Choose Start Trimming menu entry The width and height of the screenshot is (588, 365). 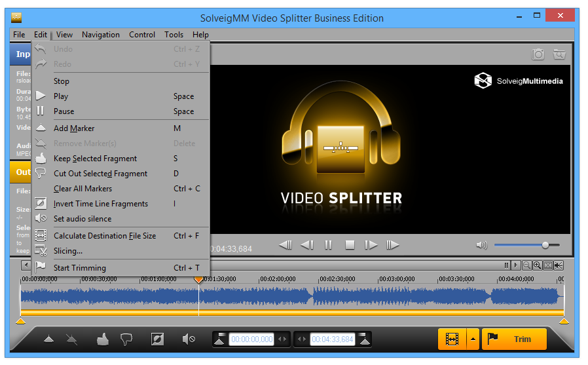click(120, 268)
